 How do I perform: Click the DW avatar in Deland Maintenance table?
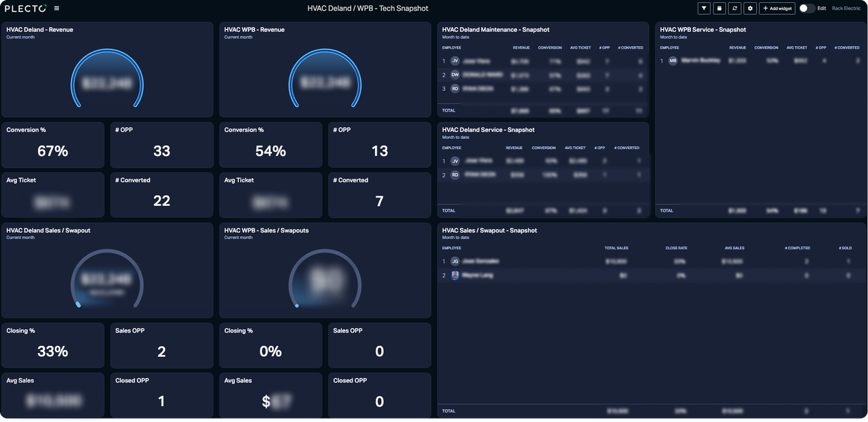click(455, 75)
